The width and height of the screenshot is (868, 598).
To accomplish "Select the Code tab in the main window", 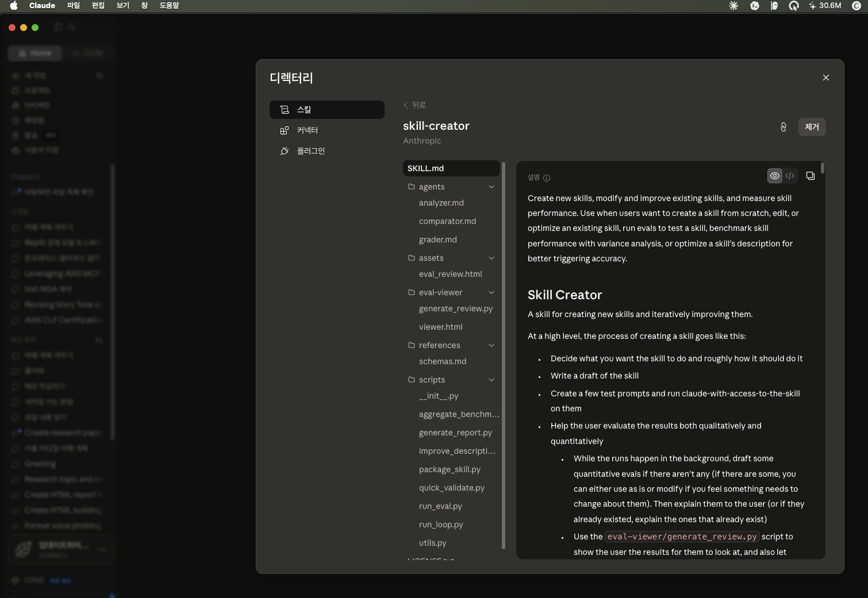I will [x=87, y=53].
